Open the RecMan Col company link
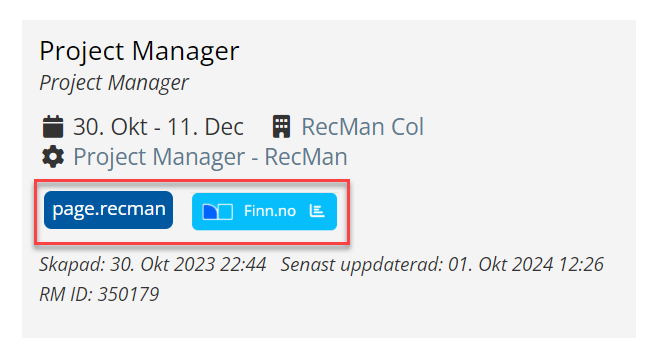The width and height of the screenshot is (658, 362). tap(363, 127)
